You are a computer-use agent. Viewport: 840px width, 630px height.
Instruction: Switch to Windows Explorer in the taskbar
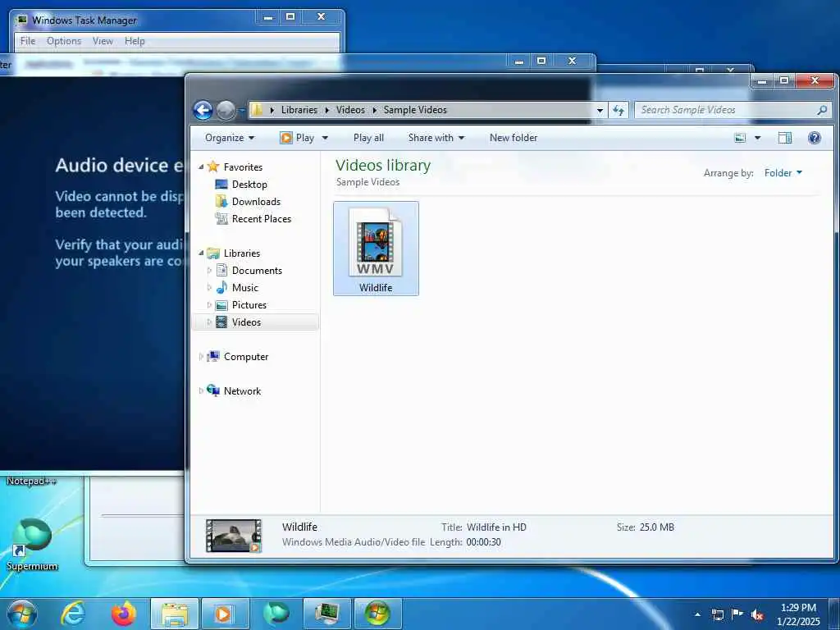point(175,614)
